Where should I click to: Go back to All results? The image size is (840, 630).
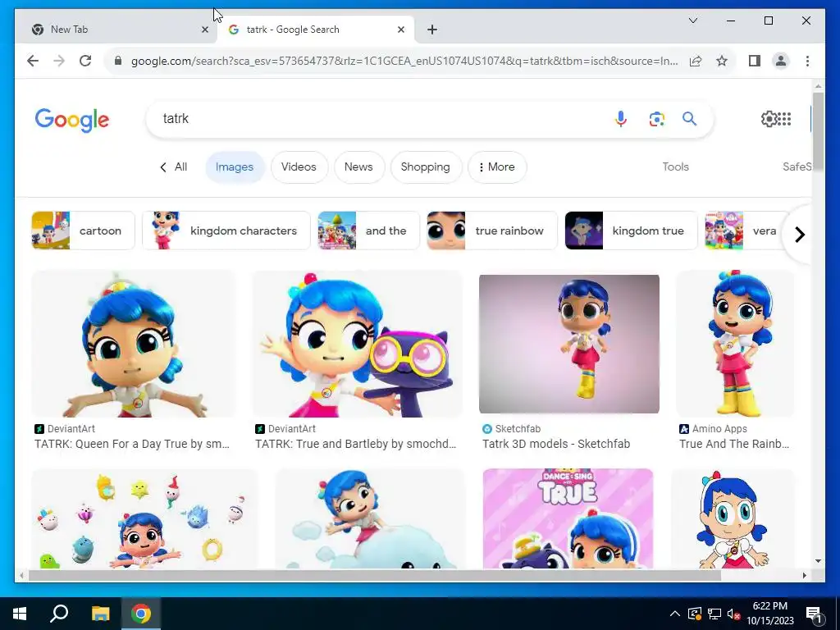[x=174, y=167]
